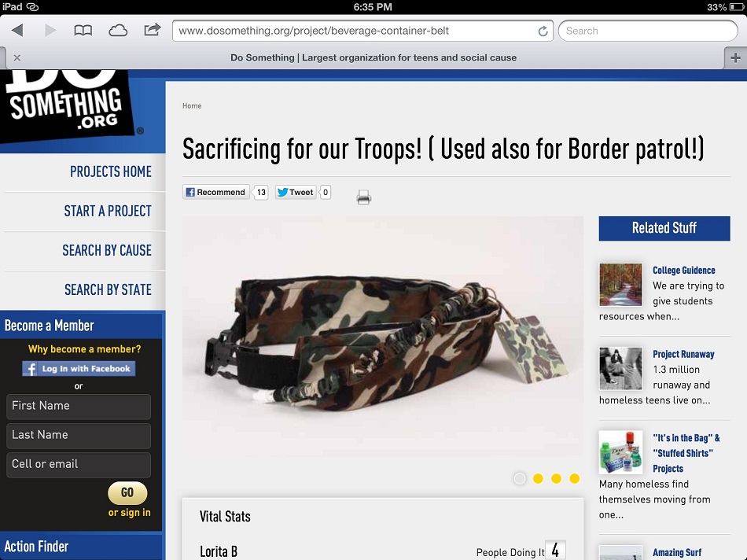Click the Tweet button
Image resolution: width=747 pixels, height=560 pixels.
pyautogui.click(x=296, y=192)
